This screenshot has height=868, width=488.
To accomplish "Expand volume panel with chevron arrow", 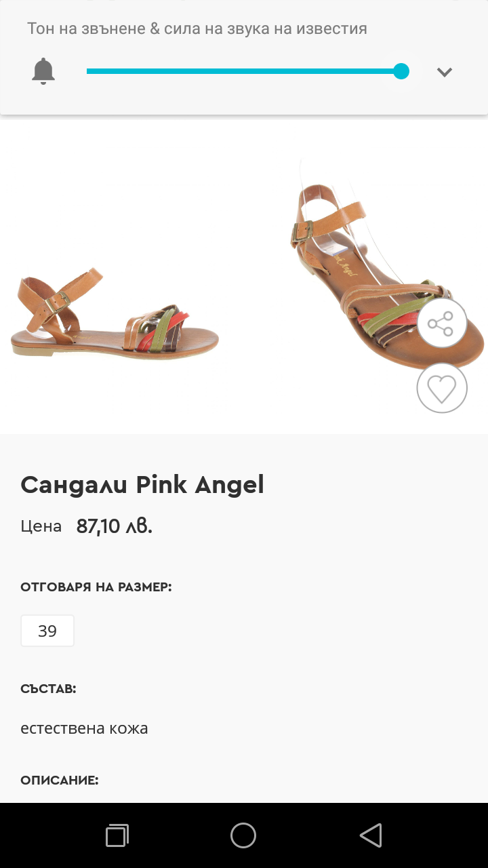I will pos(445,72).
